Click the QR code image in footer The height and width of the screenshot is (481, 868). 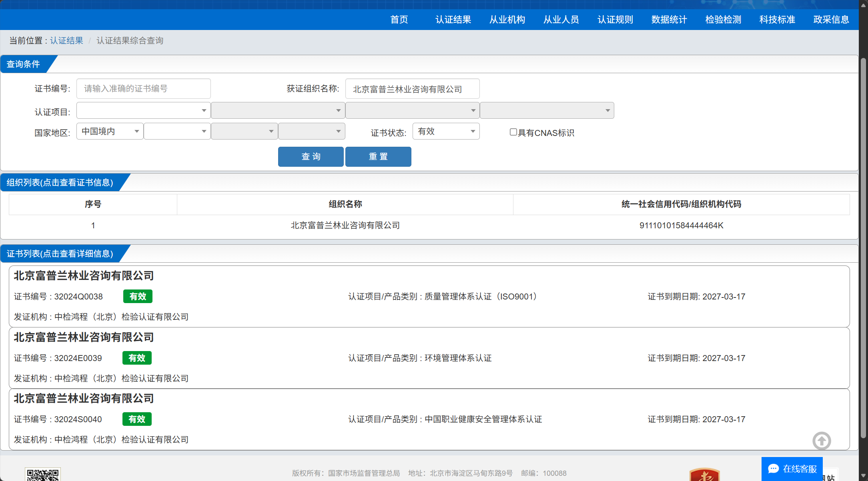tap(42, 475)
